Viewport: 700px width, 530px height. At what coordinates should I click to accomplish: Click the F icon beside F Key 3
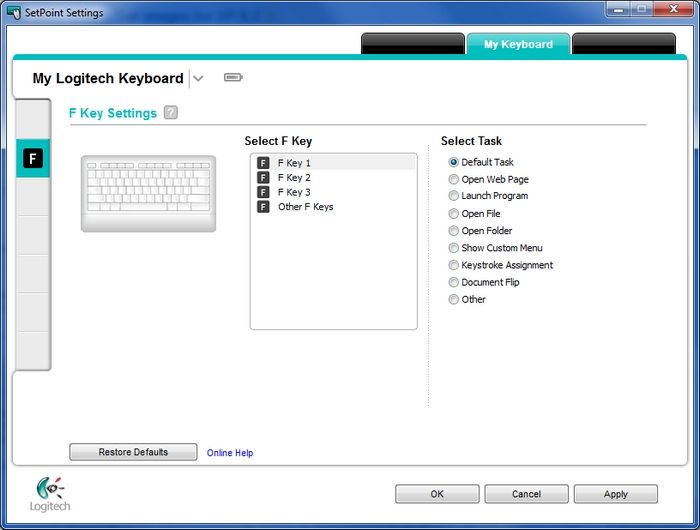[x=263, y=192]
